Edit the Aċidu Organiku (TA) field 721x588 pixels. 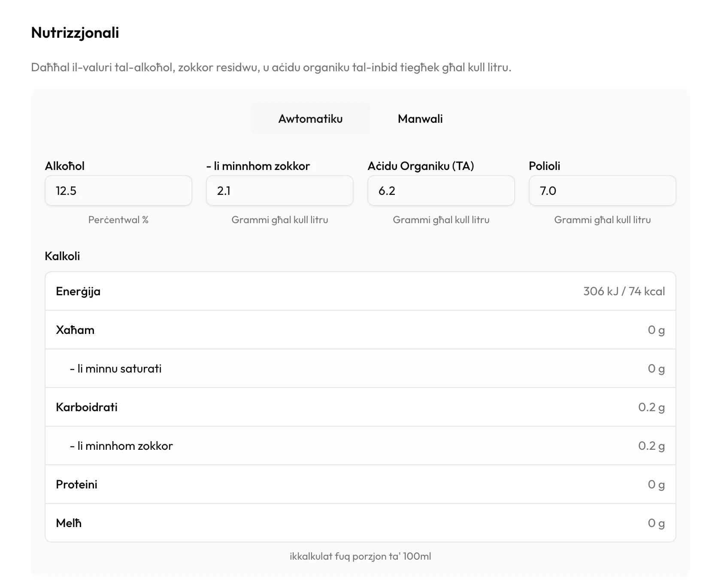click(441, 191)
